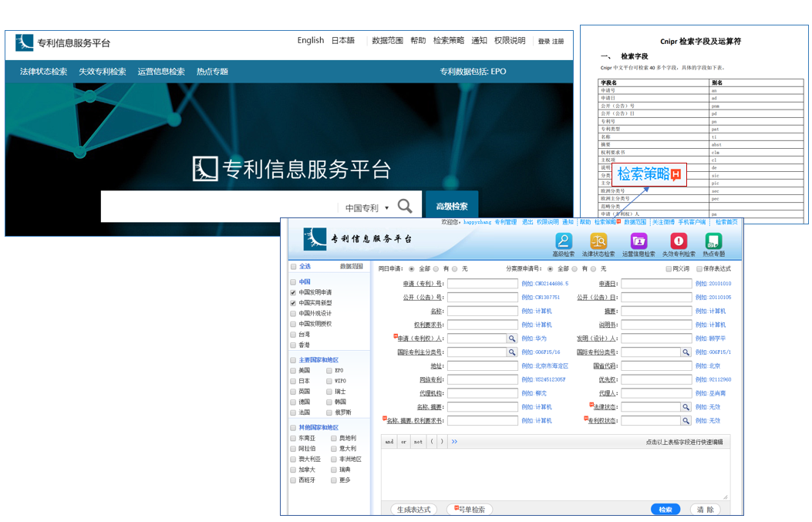The width and height of the screenshot is (812, 522).
Task: Open 热点专题 green icon
Action: pyautogui.click(x=713, y=241)
